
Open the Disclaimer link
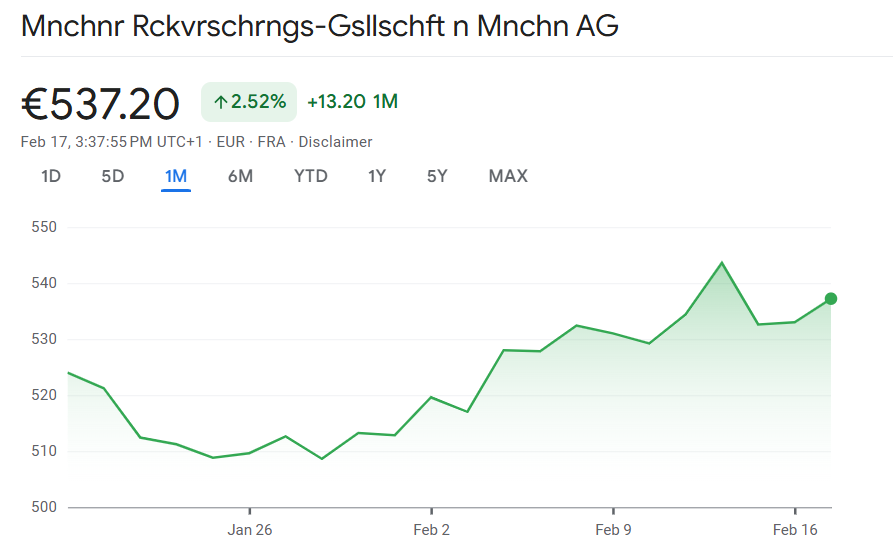coord(335,142)
